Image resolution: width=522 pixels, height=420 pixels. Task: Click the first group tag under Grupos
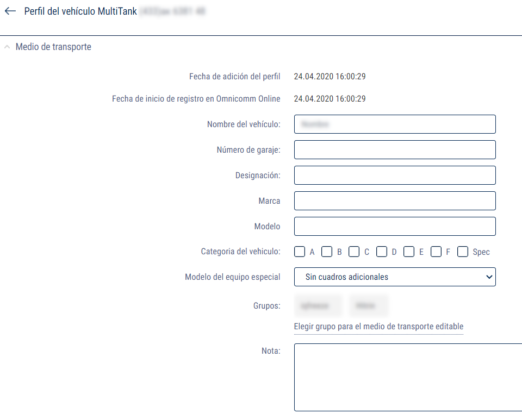pyautogui.click(x=318, y=306)
